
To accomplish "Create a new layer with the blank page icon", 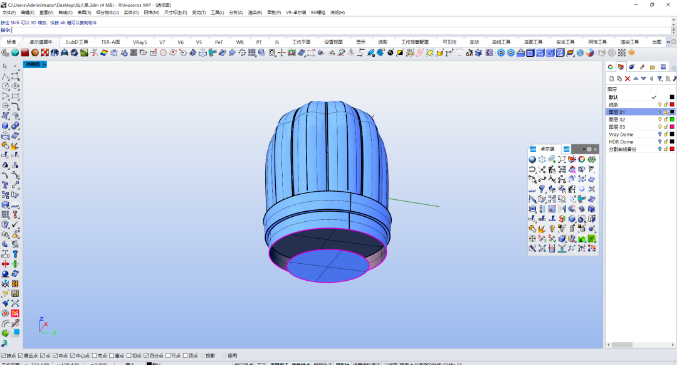I will coord(611,79).
